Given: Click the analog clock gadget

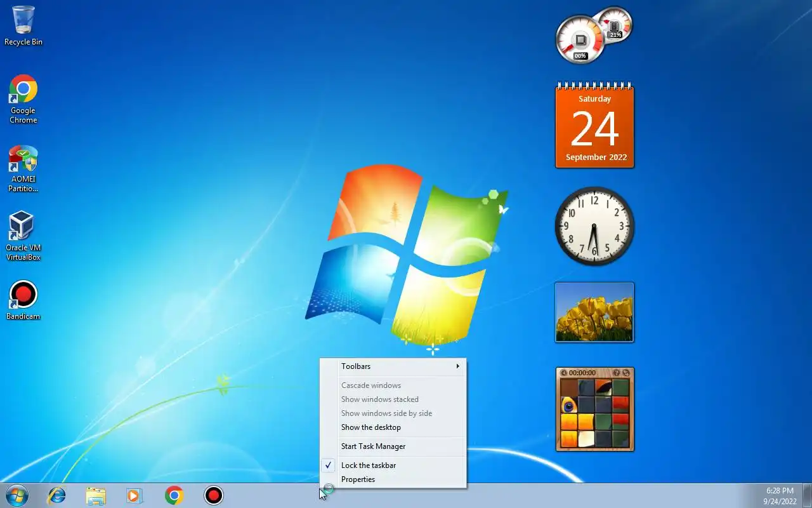Looking at the screenshot, I should pos(594,226).
